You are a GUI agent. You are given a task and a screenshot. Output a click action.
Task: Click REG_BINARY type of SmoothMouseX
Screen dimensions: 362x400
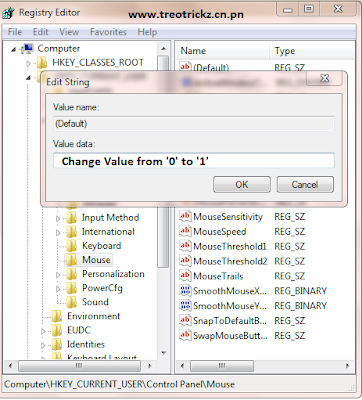[300, 291]
